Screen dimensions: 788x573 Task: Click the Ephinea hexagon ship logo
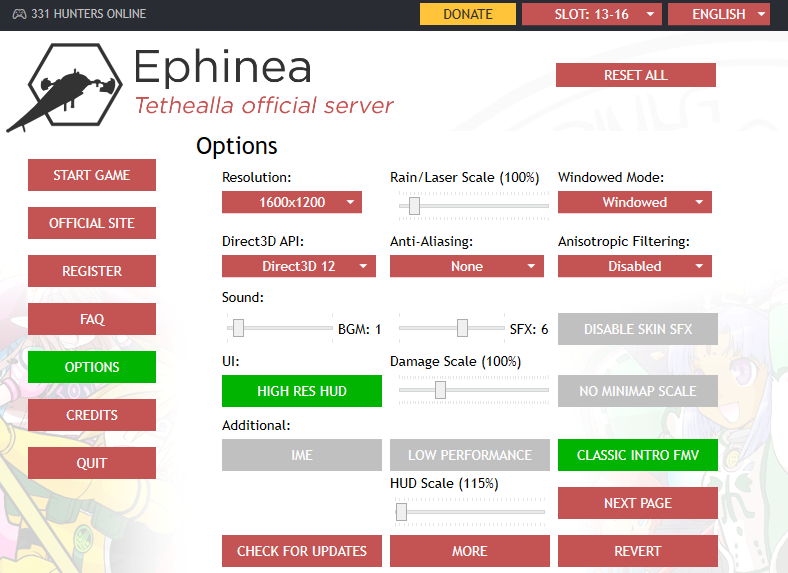[64, 87]
